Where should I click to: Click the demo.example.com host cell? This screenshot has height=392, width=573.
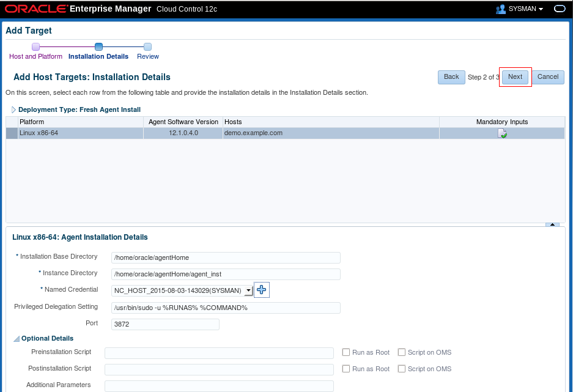(331, 133)
